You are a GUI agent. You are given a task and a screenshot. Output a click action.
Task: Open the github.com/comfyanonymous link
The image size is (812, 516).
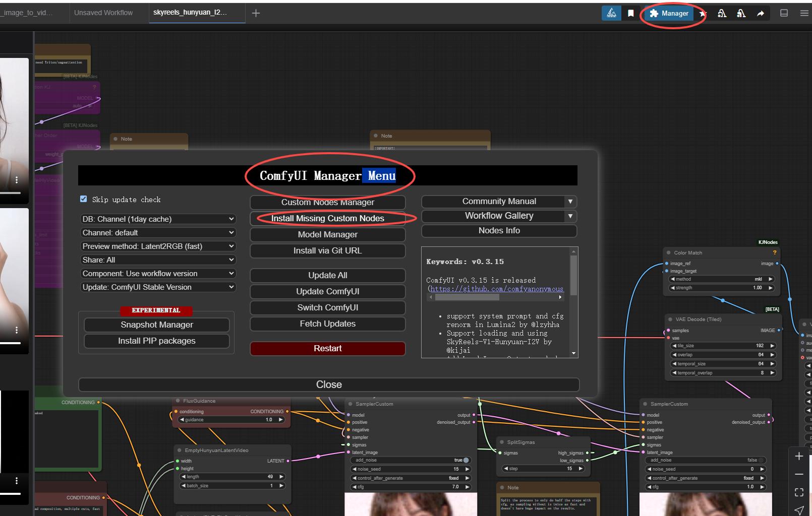click(497, 289)
